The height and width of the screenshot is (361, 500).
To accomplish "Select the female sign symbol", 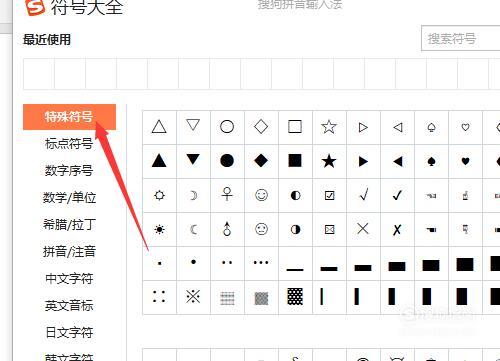I will [227, 194].
